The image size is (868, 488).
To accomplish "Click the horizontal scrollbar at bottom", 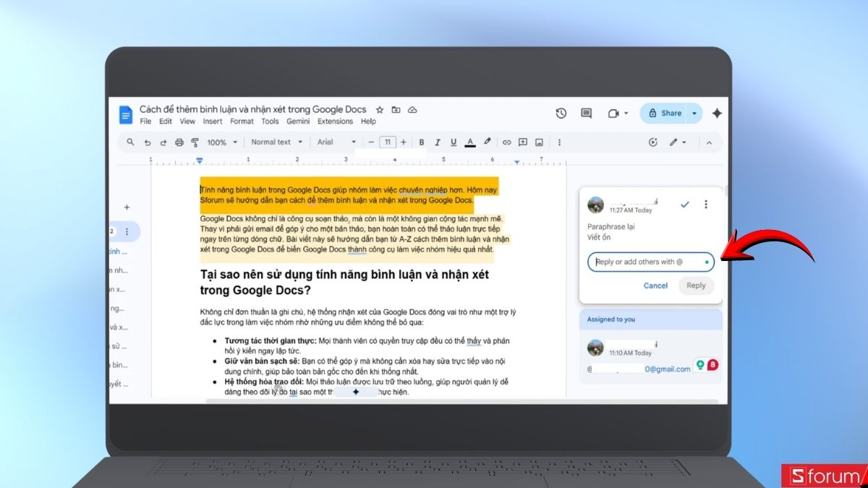I will click(461, 401).
